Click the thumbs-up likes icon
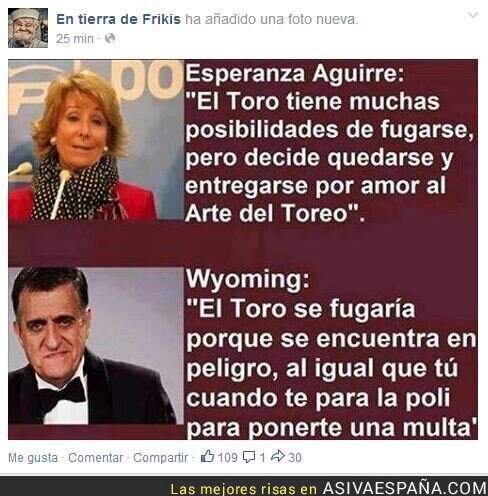This screenshot has height=496, width=488. tap(207, 456)
